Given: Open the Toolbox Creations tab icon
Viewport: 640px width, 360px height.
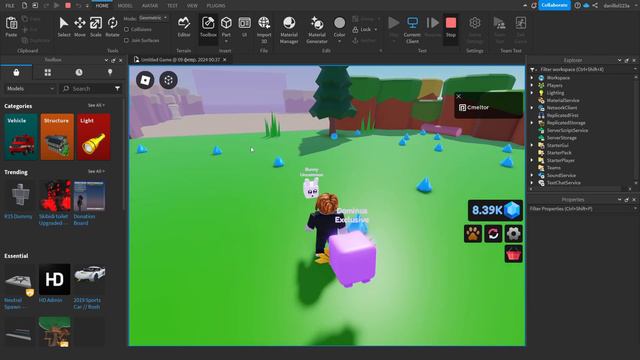Looking at the screenshot, I should tap(110, 72).
